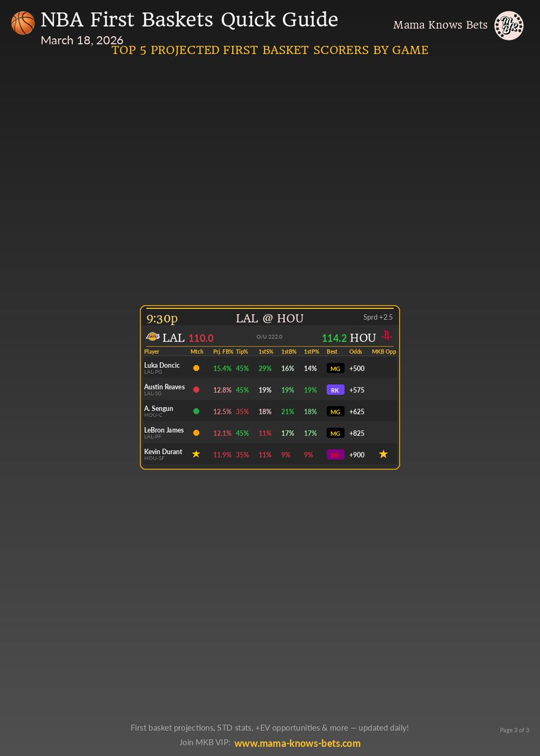This screenshot has width=540, height=756.
Task: Click Kevin Durant's matchup star
Action: pyautogui.click(x=196, y=455)
